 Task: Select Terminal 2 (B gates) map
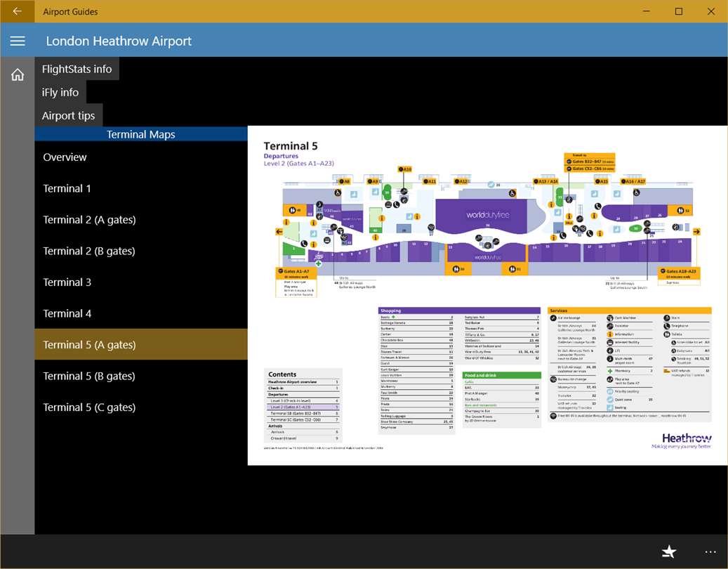pyautogui.click(x=140, y=251)
